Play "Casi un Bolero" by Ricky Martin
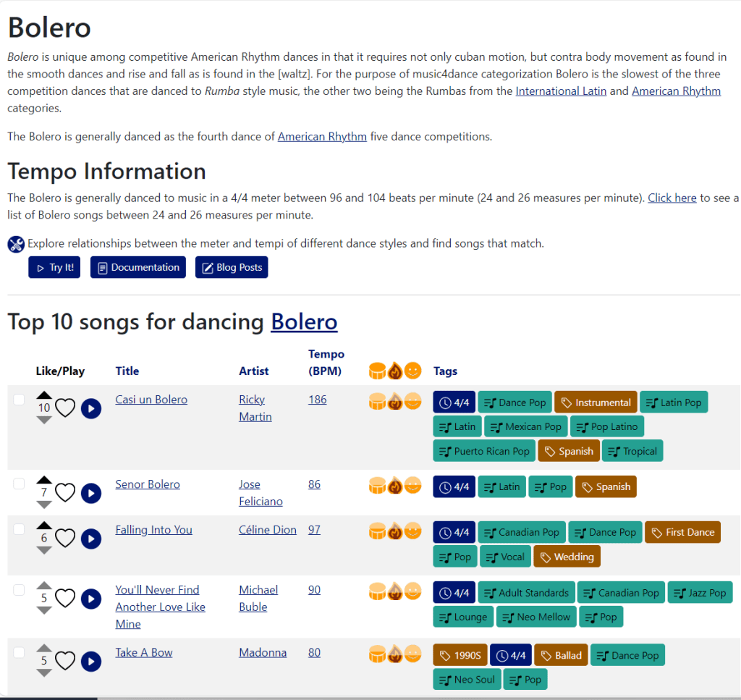 tap(90, 408)
